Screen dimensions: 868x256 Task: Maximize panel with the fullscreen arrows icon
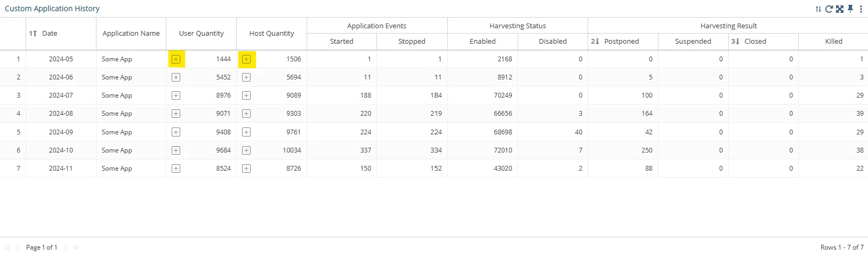point(840,9)
